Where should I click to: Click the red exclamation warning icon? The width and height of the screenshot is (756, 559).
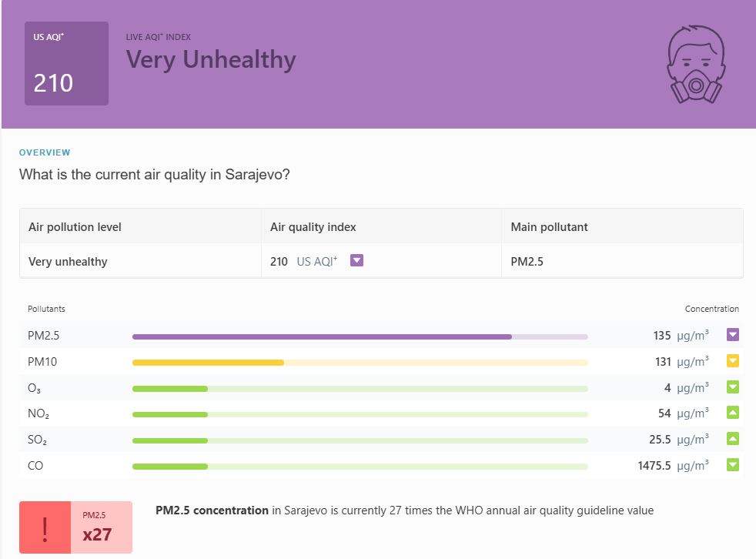click(x=45, y=527)
